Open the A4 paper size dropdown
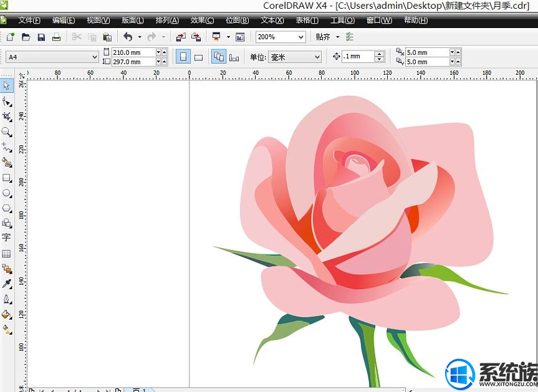 [x=95, y=57]
